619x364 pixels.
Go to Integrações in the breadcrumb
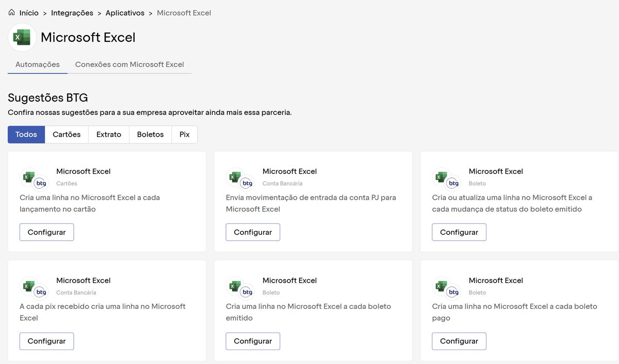[72, 13]
